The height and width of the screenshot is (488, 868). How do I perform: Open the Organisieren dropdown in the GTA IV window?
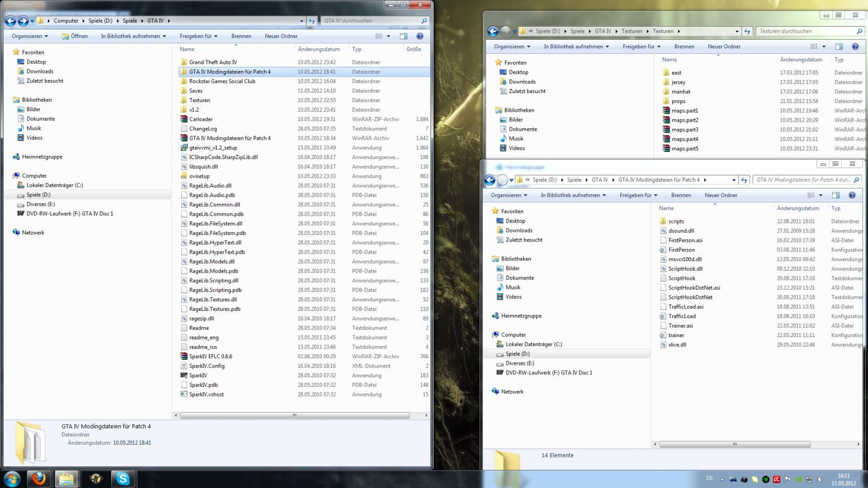pyautogui.click(x=30, y=36)
